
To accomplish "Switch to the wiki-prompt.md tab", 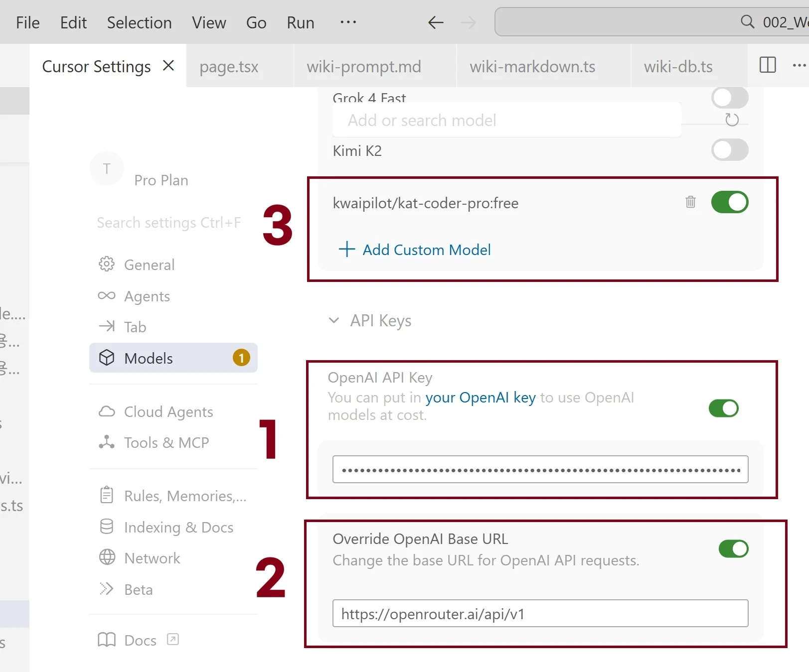I will [x=363, y=67].
